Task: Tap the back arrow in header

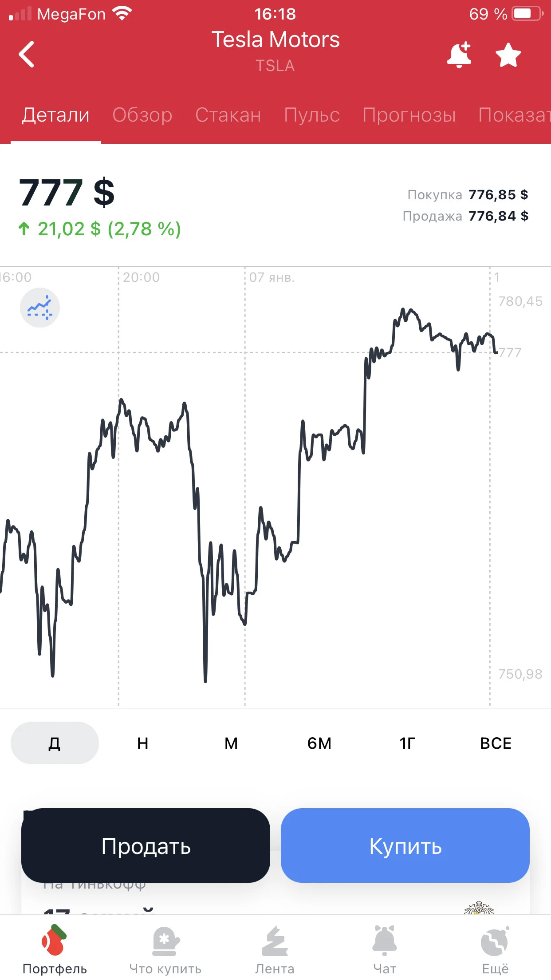Action: click(x=27, y=54)
